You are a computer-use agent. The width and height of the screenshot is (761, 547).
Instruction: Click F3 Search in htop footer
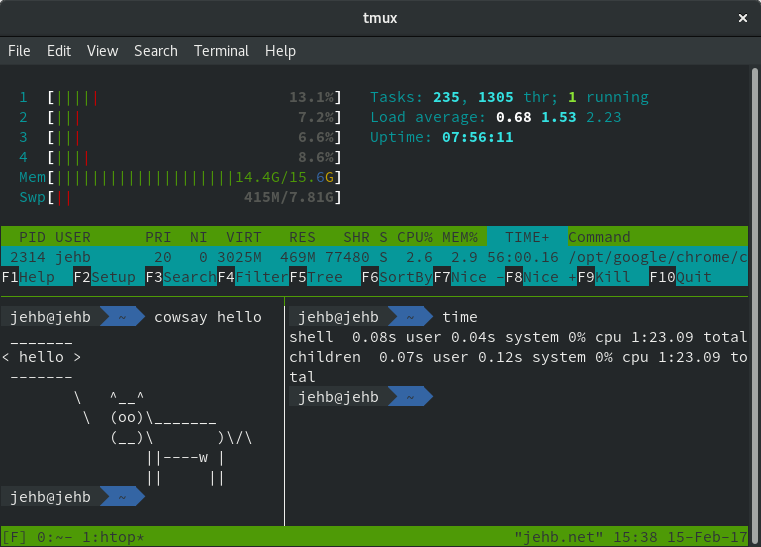pos(181,277)
